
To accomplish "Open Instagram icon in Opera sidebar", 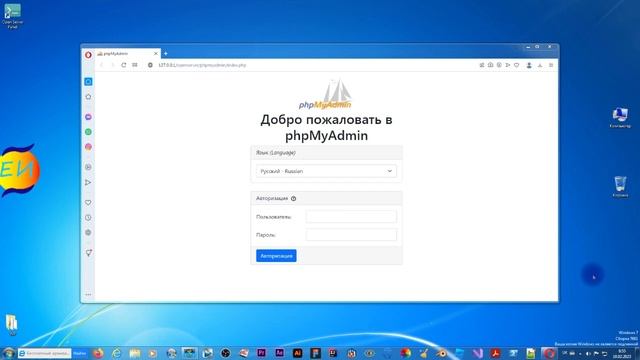I will [x=88, y=147].
